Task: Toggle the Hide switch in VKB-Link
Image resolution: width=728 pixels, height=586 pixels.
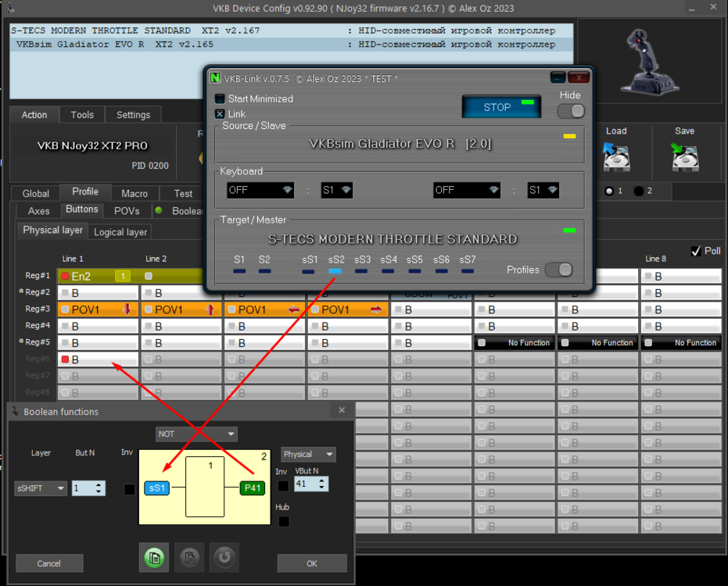Action: (x=571, y=112)
